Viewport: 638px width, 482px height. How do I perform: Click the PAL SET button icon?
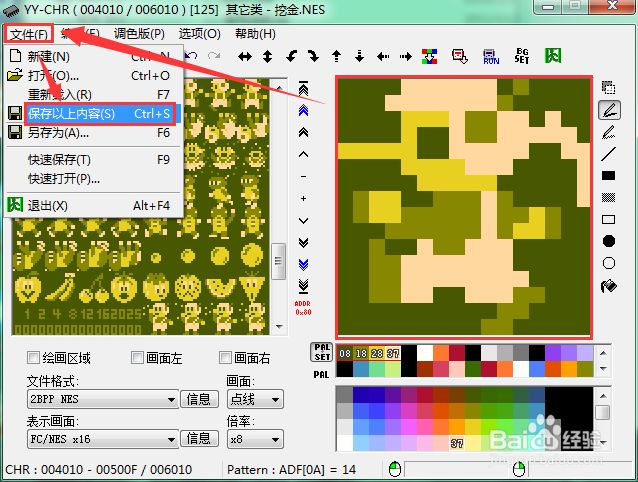pyautogui.click(x=322, y=352)
